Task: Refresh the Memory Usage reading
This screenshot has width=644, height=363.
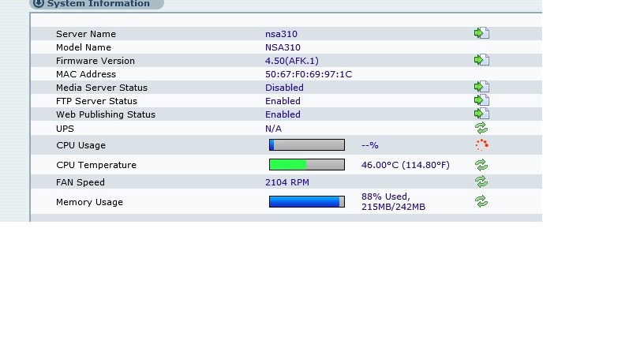Action: click(x=481, y=201)
